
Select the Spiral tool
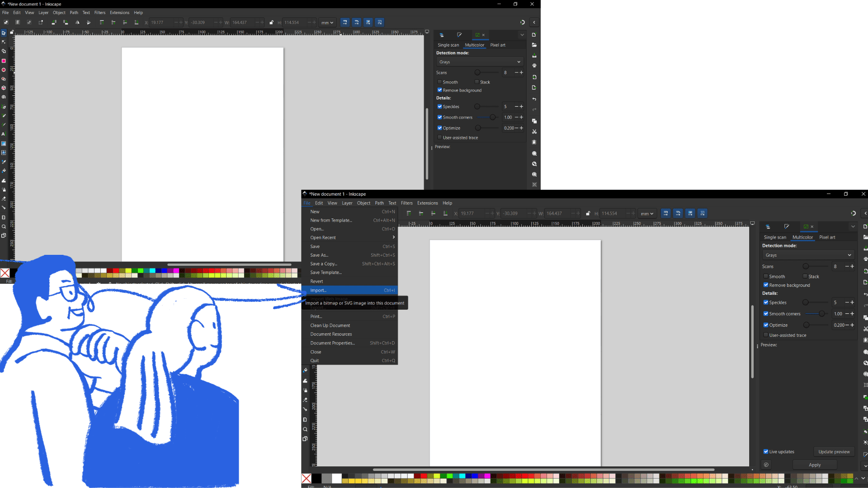(4, 97)
